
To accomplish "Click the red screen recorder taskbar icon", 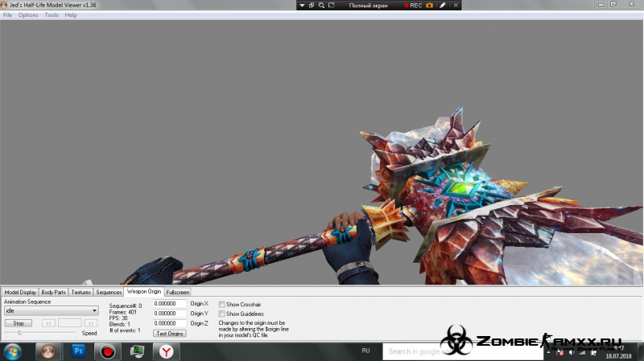I will [x=108, y=352].
